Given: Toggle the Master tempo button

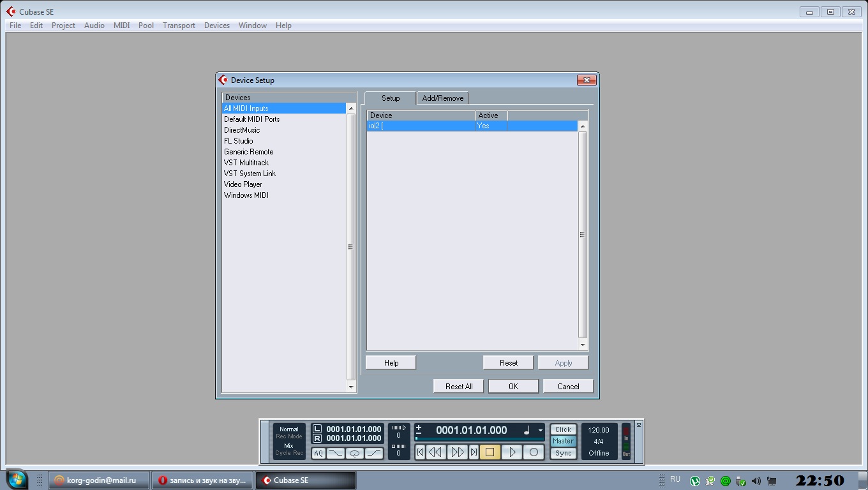Looking at the screenshot, I should 563,441.
